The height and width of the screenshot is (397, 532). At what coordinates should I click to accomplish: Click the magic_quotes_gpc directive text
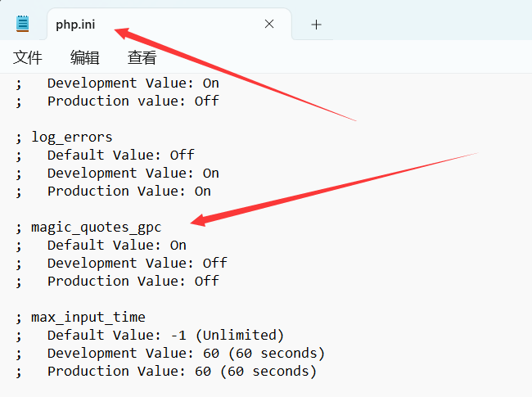pyautogui.click(x=97, y=227)
